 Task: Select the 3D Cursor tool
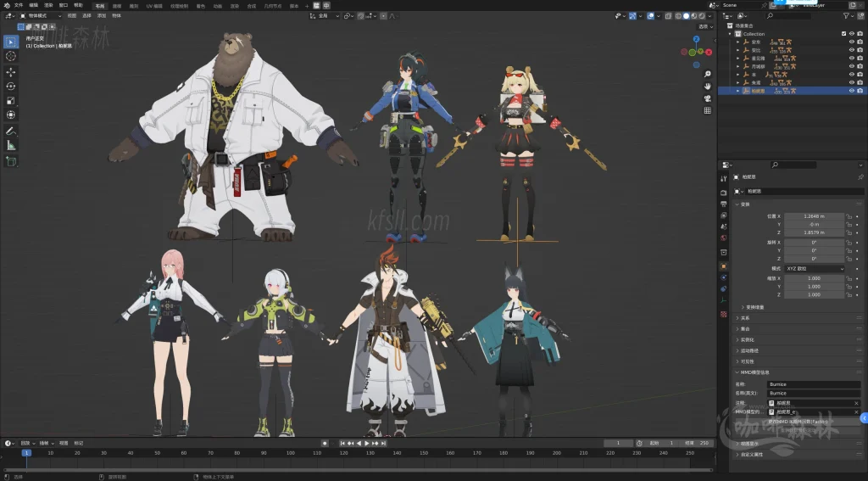pyautogui.click(x=10, y=56)
